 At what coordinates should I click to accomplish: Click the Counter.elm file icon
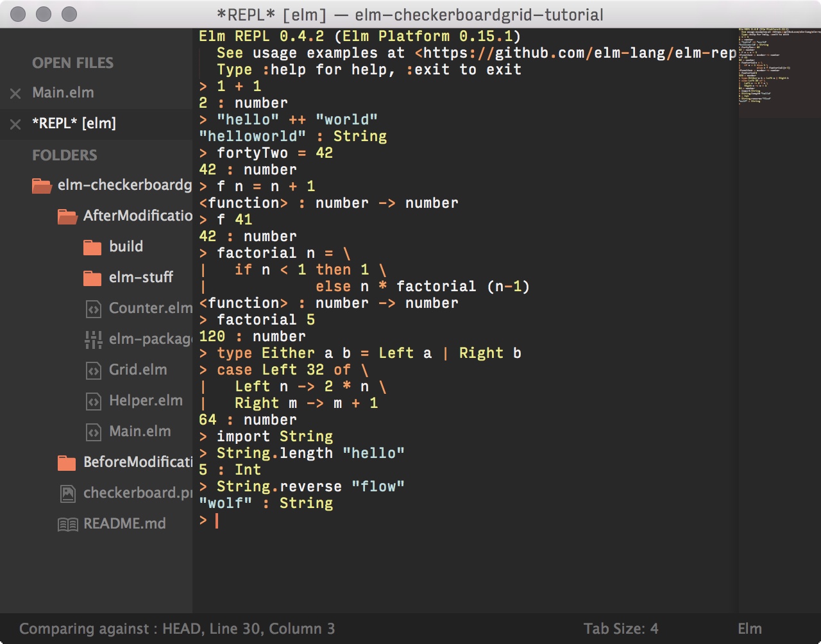click(93, 308)
